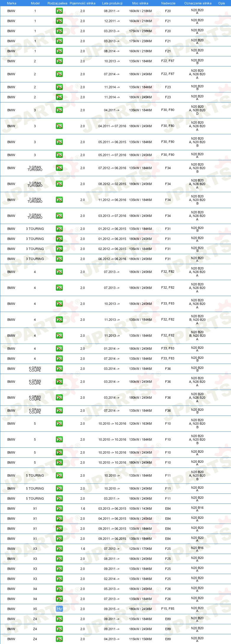
Task: Click the X5 model cell
Action: tap(35, 609)
